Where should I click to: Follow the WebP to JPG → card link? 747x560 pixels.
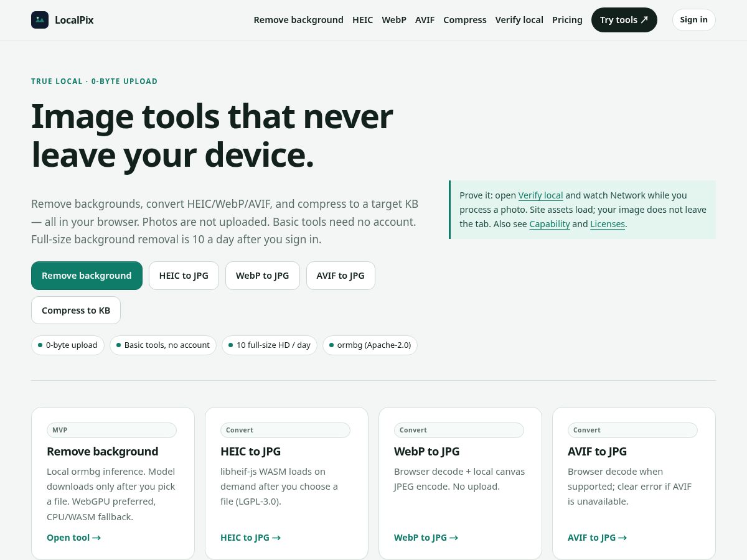[x=426, y=538]
